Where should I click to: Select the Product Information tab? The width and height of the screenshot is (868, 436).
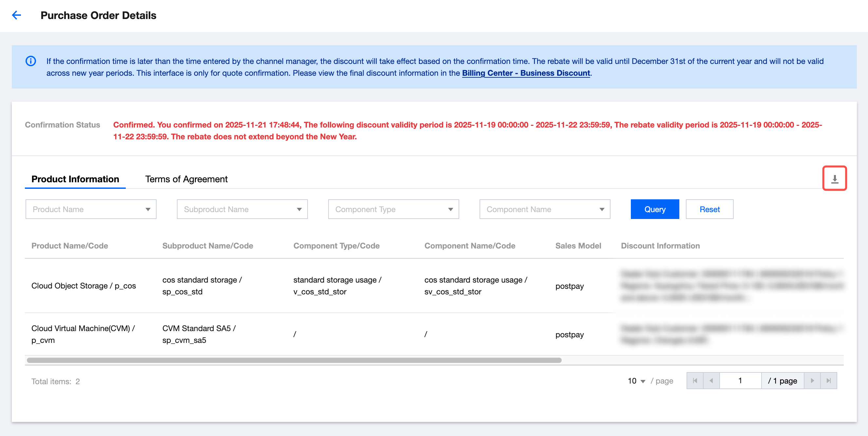coord(75,179)
